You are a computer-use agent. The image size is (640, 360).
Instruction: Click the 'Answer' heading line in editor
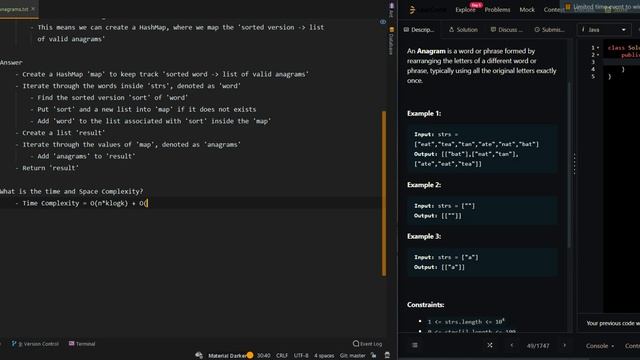[x=11, y=62]
